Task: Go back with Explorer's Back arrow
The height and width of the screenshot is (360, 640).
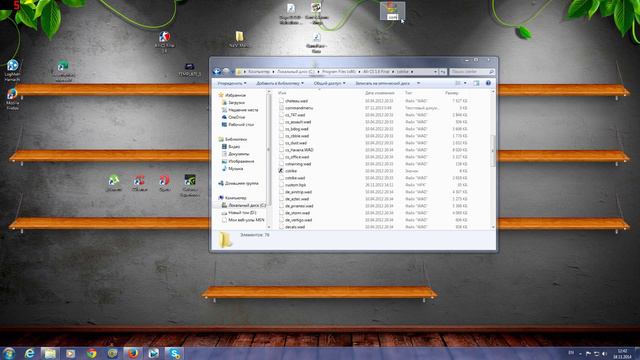Action: [217, 71]
